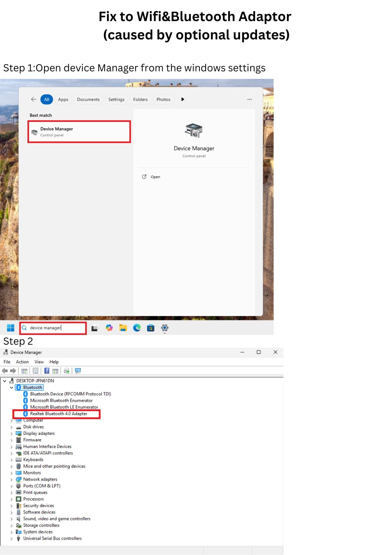This screenshot has height=555, width=392.
Task: Open Microsoft Edge from the taskbar
Action: [137, 328]
